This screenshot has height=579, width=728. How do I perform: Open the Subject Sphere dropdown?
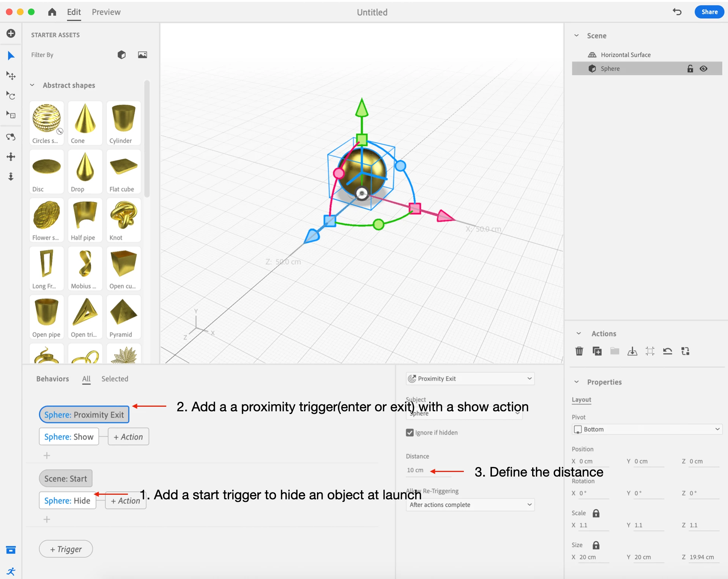464,413
